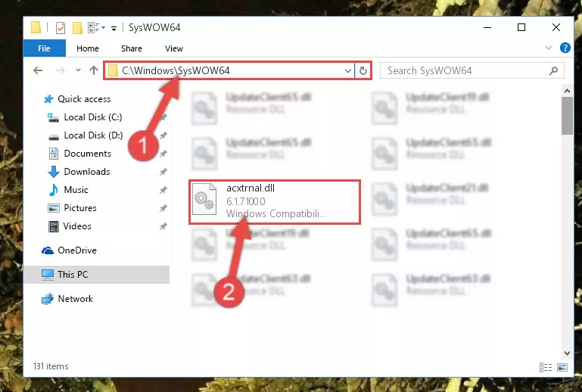Maximize the SysWOW64 window
582x392 pixels.
(521, 27)
